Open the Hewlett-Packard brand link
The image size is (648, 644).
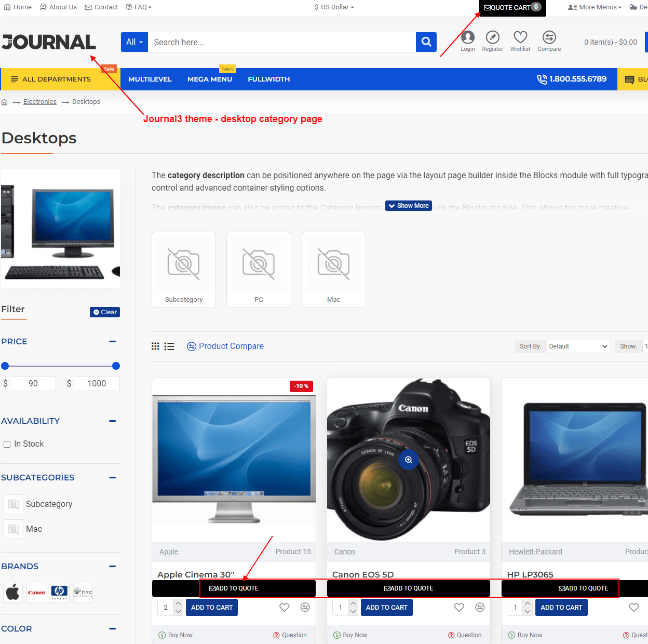pyautogui.click(x=535, y=552)
